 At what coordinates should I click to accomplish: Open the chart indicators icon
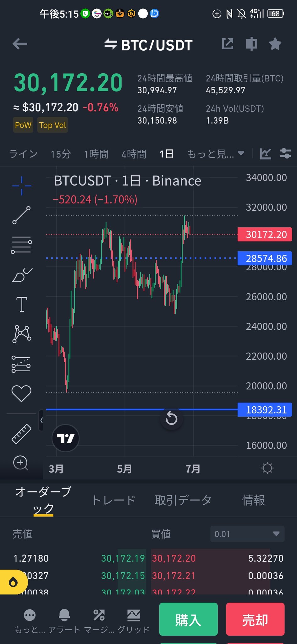266,154
